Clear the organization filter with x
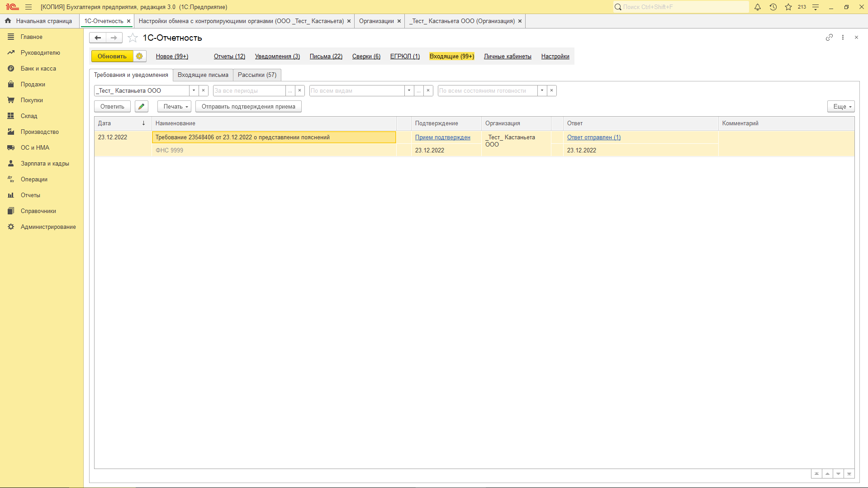This screenshot has width=868, height=488. [x=204, y=91]
